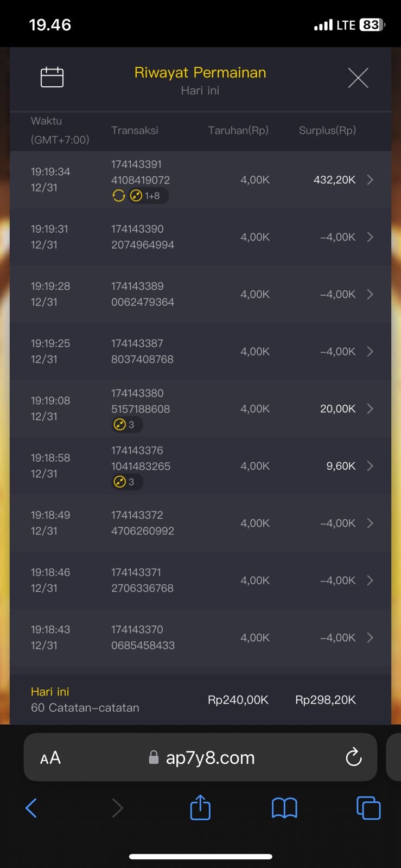Close the Riwayat Permainan panel
This screenshot has width=401, height=868.
coord(358,78)
